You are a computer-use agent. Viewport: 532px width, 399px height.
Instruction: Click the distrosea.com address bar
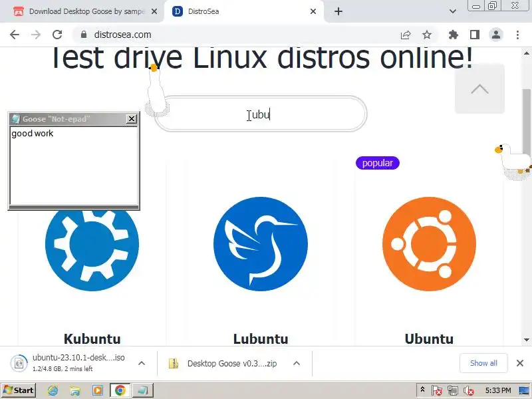[237, 35]
